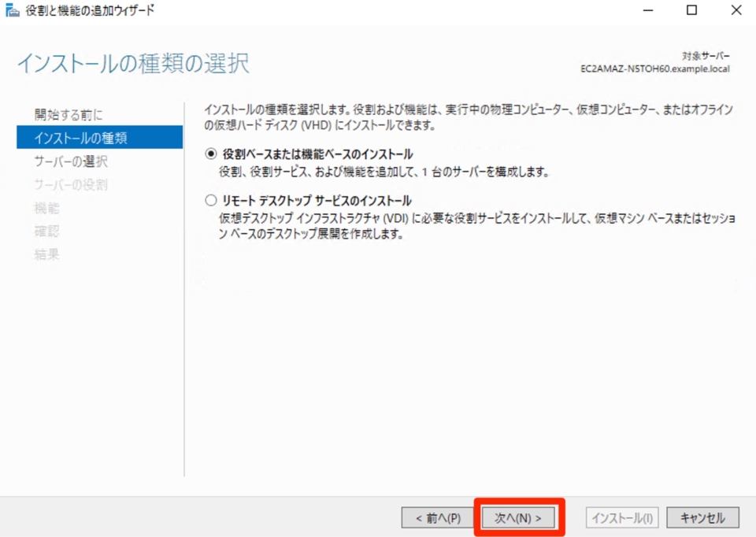Click the < 前へ(P) button
The width and height of the screenshot is (756, 537).
coord(439,518)
